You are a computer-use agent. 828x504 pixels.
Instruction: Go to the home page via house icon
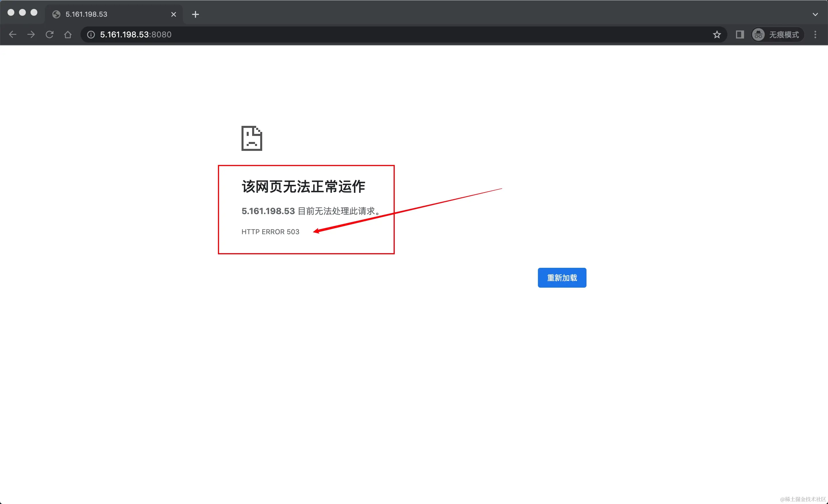[68, 34]
